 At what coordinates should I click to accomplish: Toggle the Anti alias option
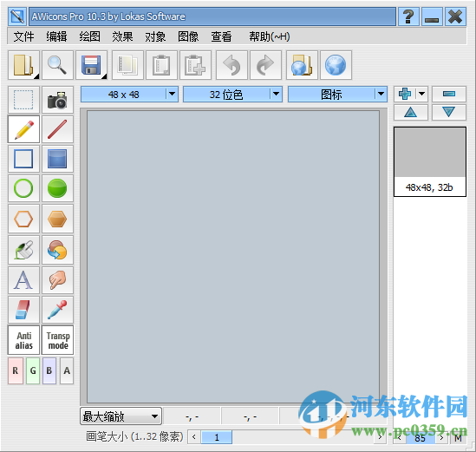point(23,340)
